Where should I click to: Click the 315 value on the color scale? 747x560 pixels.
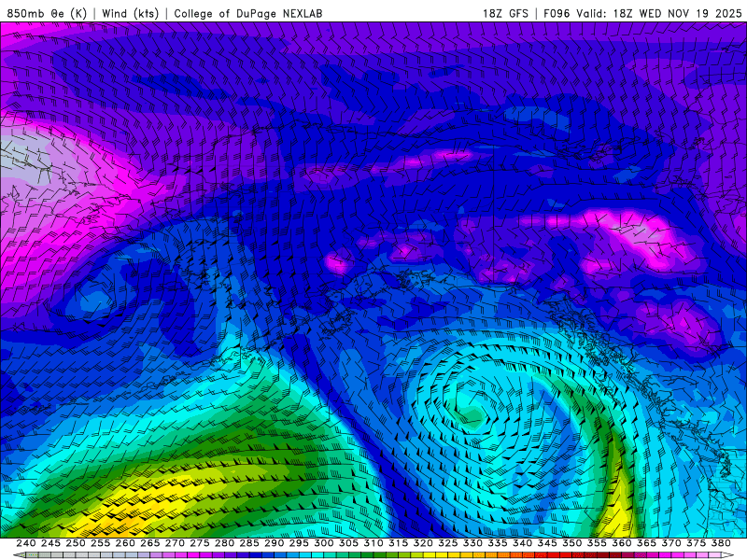point(398,543)
